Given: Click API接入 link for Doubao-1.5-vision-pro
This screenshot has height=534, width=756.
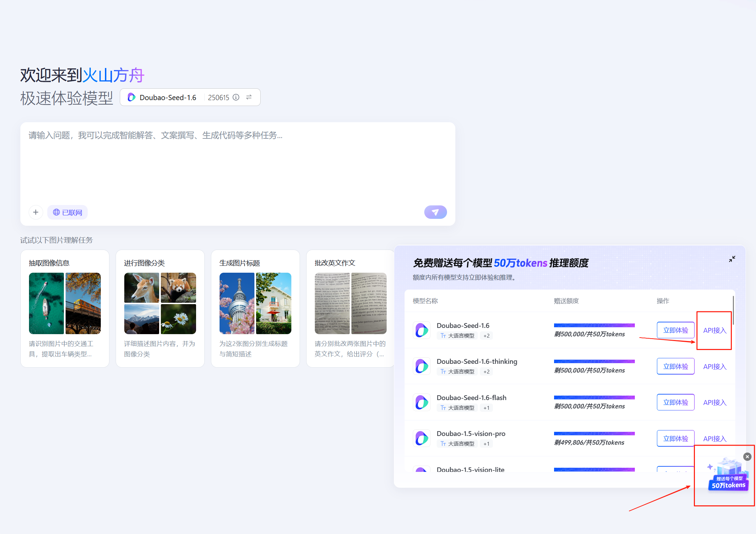Looking at the screenshot, I should [715, 439].
